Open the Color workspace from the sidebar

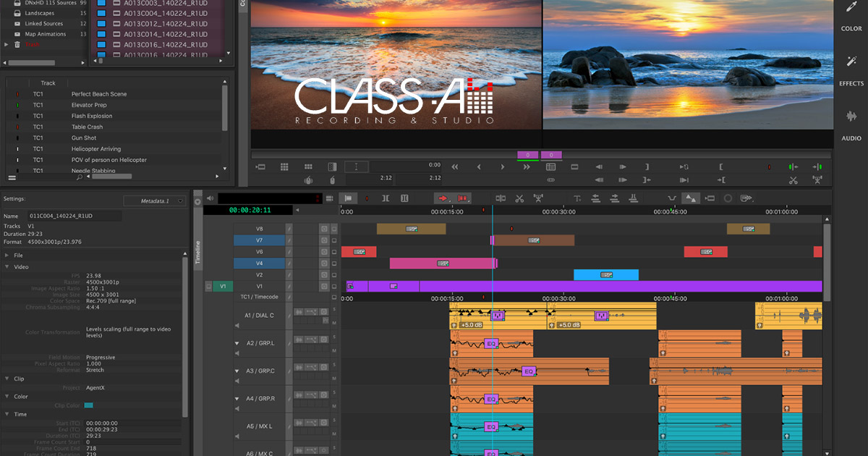pos(851,18)
